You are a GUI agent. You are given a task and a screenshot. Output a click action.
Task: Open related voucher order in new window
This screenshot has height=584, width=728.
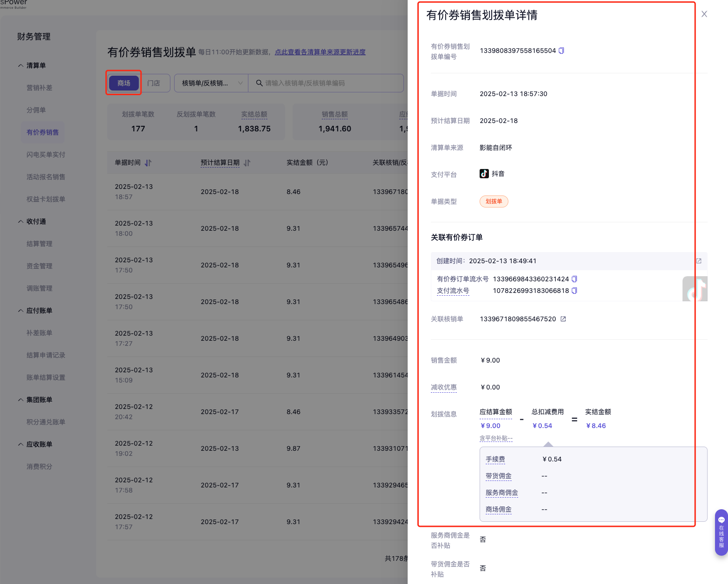[x=699, y=261]
